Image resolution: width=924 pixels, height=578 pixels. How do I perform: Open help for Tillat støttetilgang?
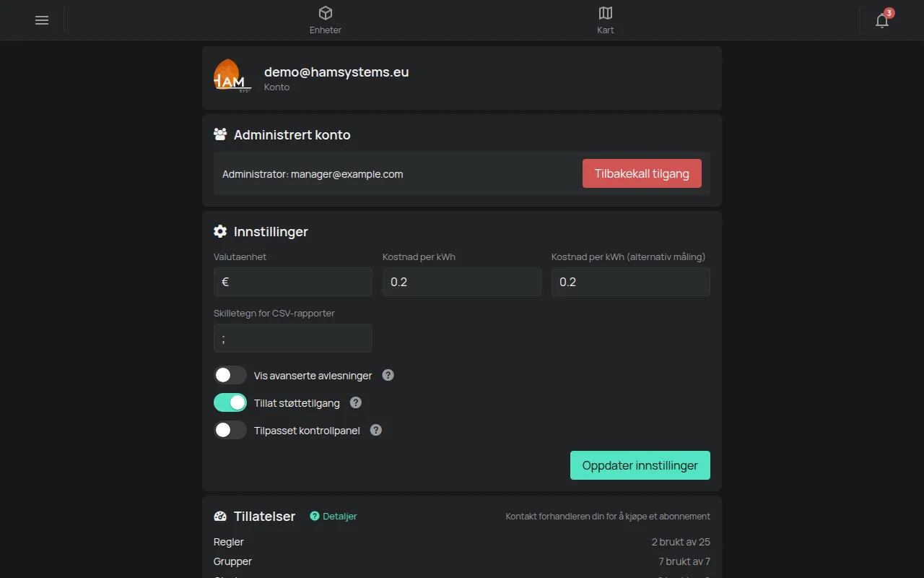pos(355,402)
